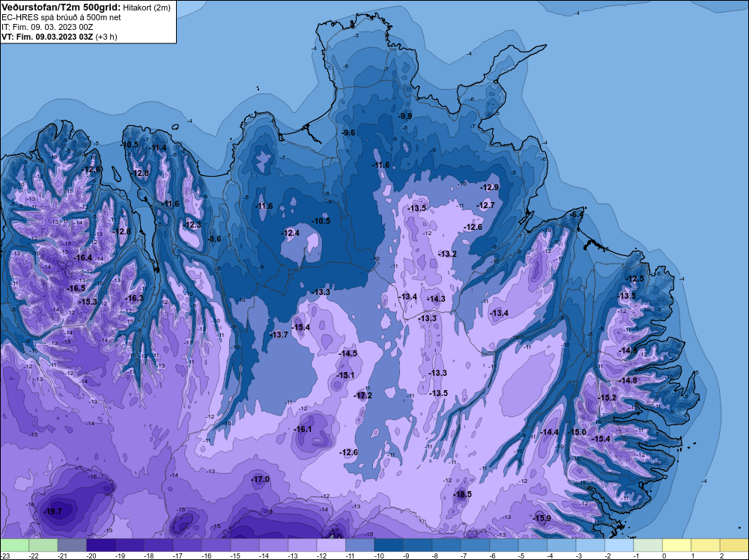This screenshot has height=560, width=749.
Task: Click the -19.7 temperature label
Action: coord(52,512)
